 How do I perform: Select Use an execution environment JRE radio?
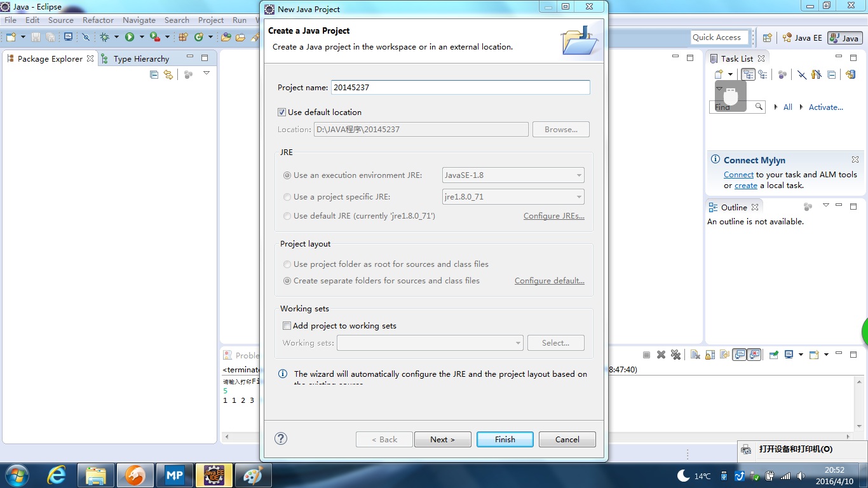point(287,175)
